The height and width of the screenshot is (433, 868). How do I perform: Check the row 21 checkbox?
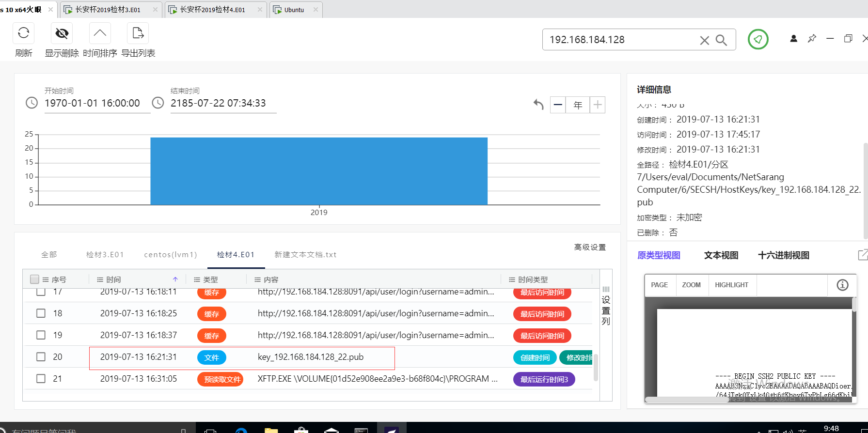point(41,379)
